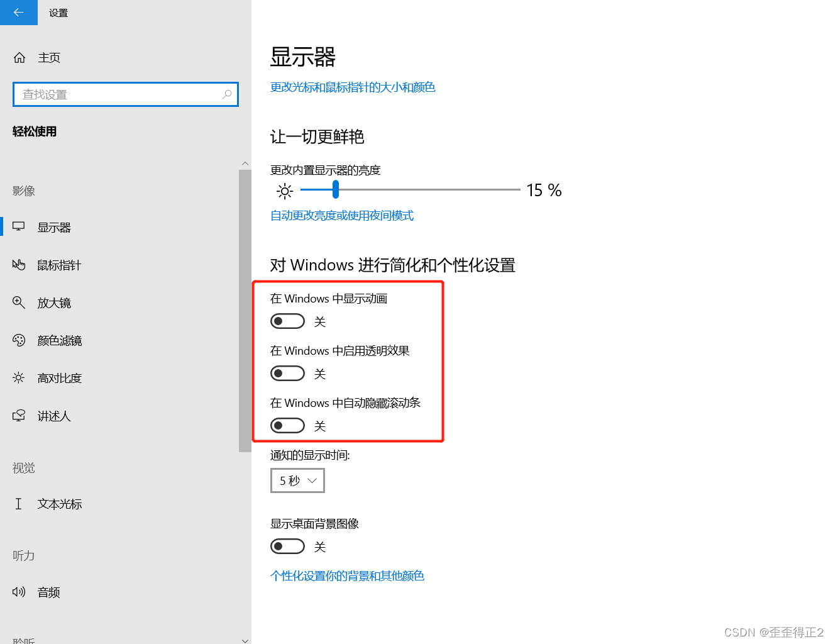Click the 15 % brightness value

coord(544,190)
